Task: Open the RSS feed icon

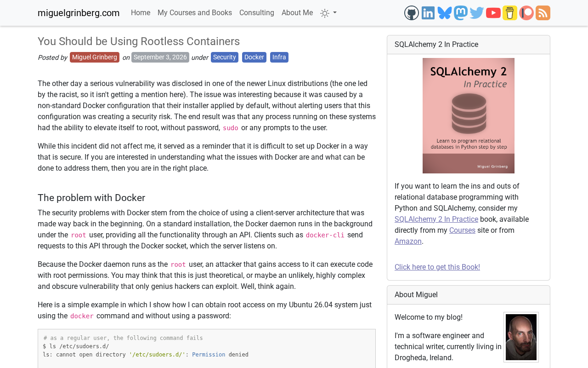Action: 543,13
